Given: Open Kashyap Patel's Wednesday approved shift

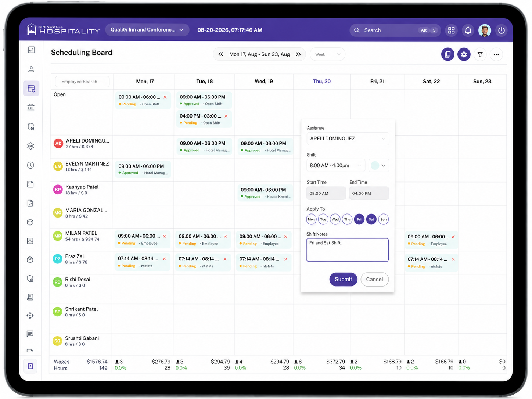Looking at the screenshot, I should click(265, 193).
